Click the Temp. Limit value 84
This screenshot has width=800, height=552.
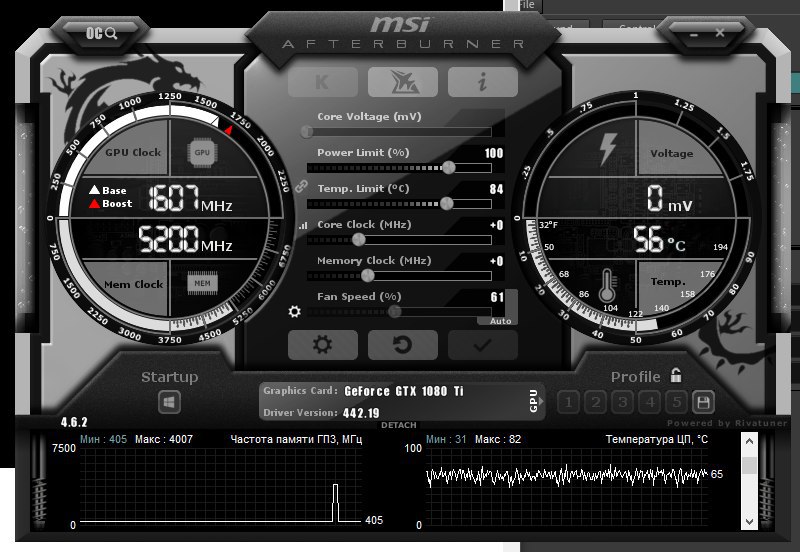point(496,189)
